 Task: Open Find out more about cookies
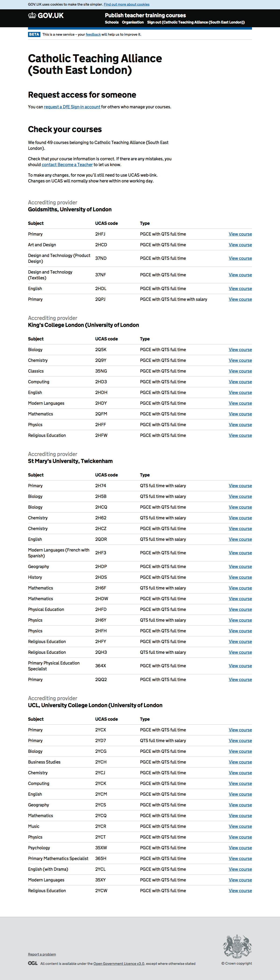pyautogui.click(x=126, y=5)
